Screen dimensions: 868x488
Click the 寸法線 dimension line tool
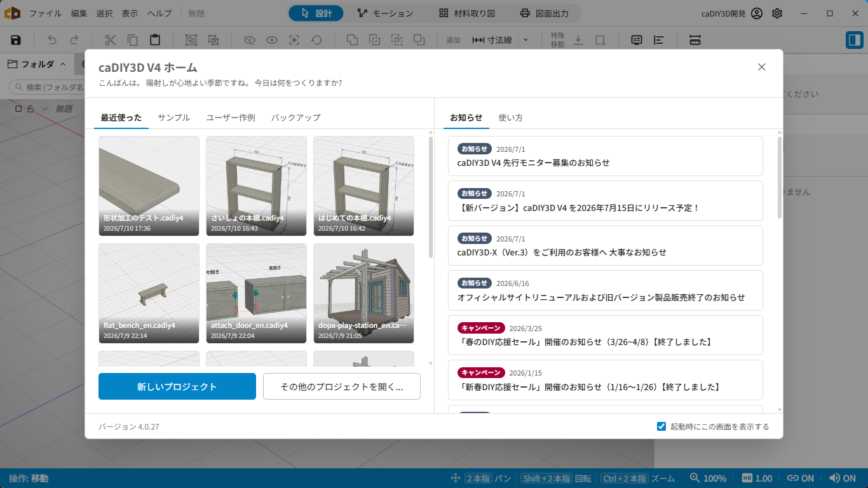coord(492,40)
